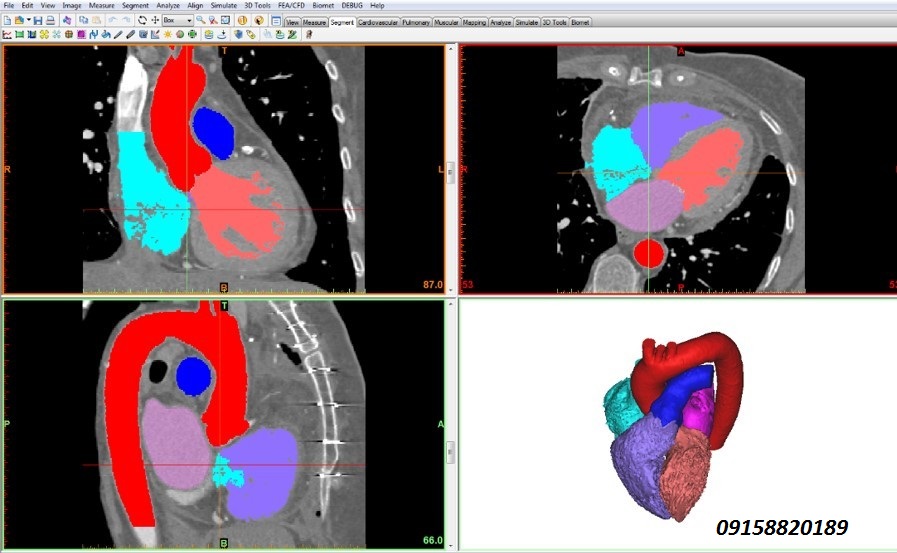Switch to the Pulmonary tab

coord(416,21)
